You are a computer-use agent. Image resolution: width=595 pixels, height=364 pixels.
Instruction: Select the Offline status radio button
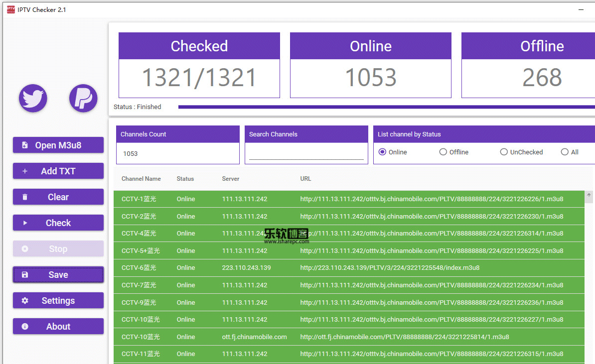pyautogui.click(x=443, y=152)
